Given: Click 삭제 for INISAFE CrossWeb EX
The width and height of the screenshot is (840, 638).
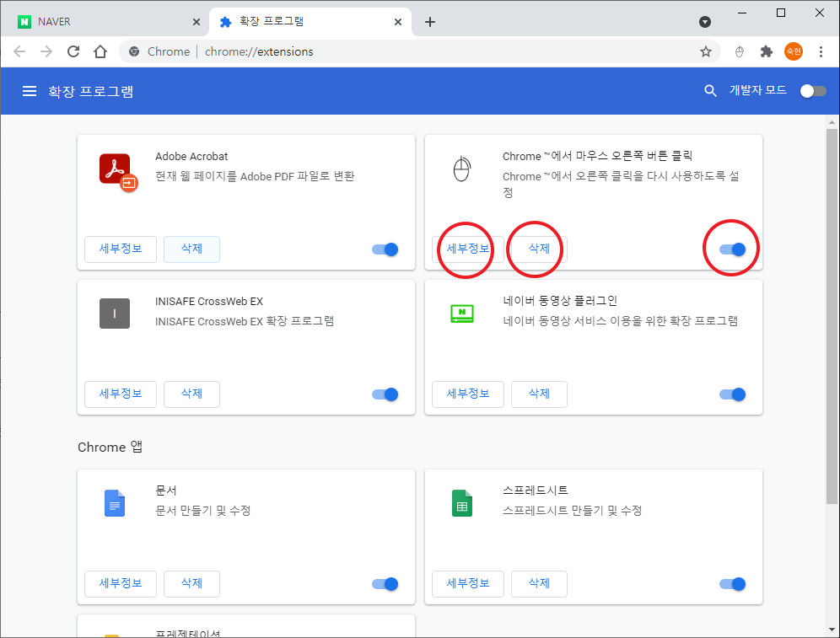Looking at the screenshot, I should pyautogui.click(x=191, y=394).
